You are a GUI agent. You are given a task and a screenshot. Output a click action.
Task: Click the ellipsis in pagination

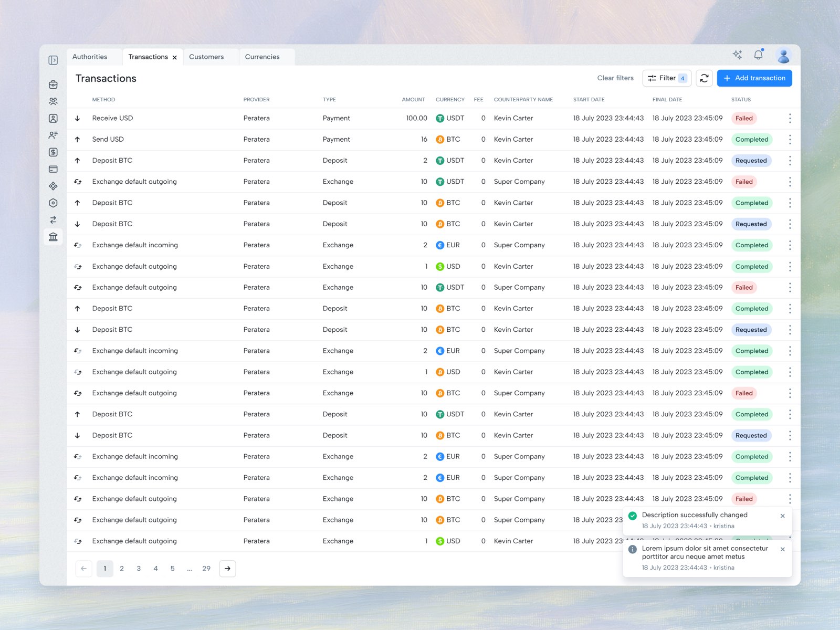[190, 569]
